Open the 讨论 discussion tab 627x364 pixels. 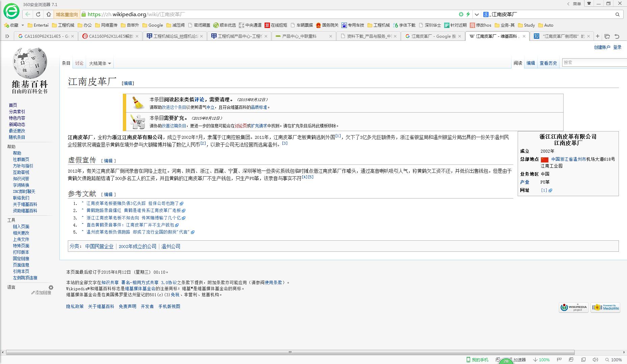(79, 63)
